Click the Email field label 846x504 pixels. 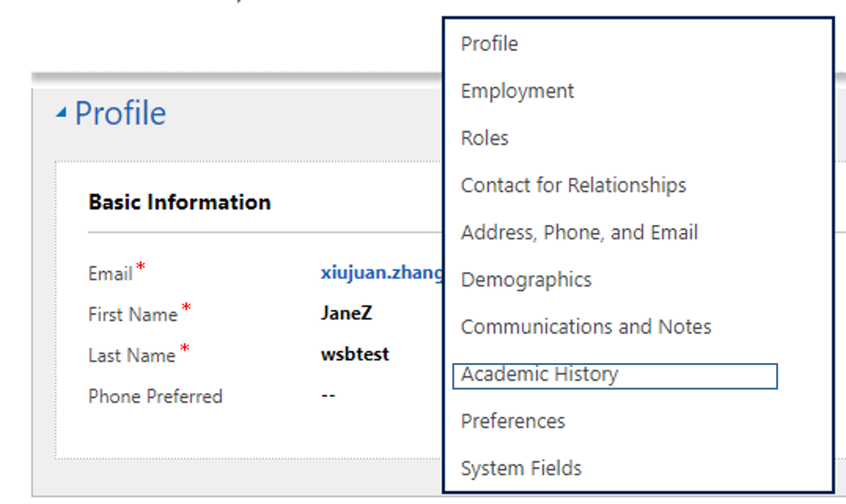point(110,274)
